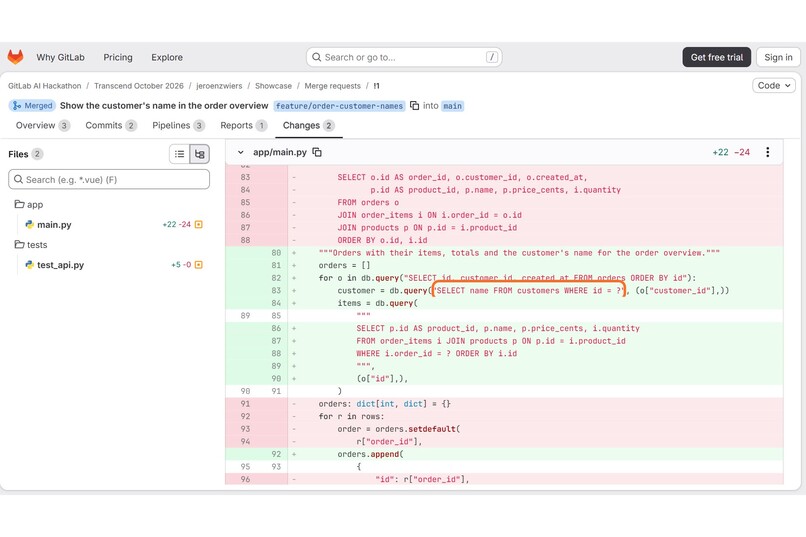Open Merge requests breadcrumb link

click(333, 86)
